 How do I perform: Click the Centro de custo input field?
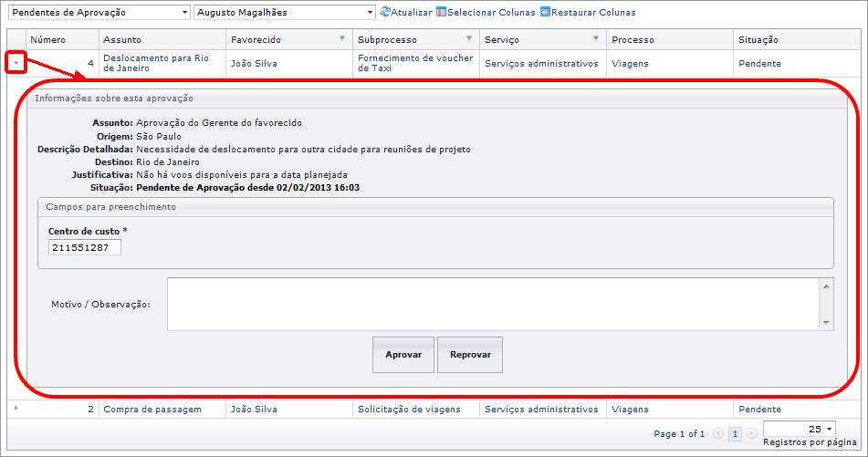click(85, 247)
